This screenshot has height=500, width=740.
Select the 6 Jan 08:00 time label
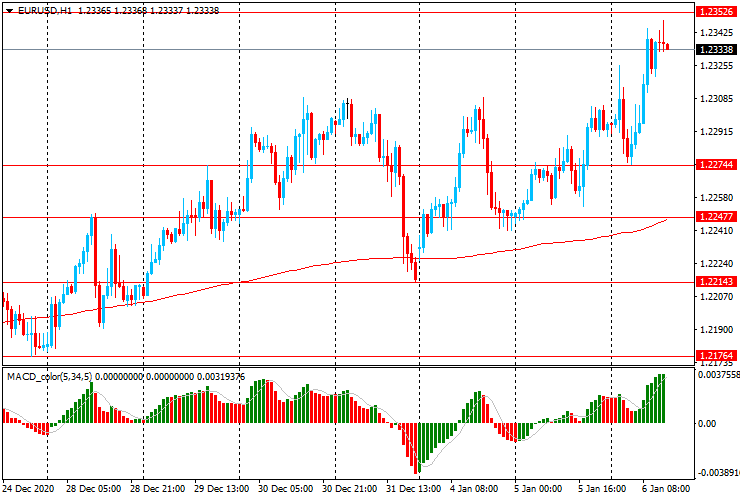click(x=666, y=488)
